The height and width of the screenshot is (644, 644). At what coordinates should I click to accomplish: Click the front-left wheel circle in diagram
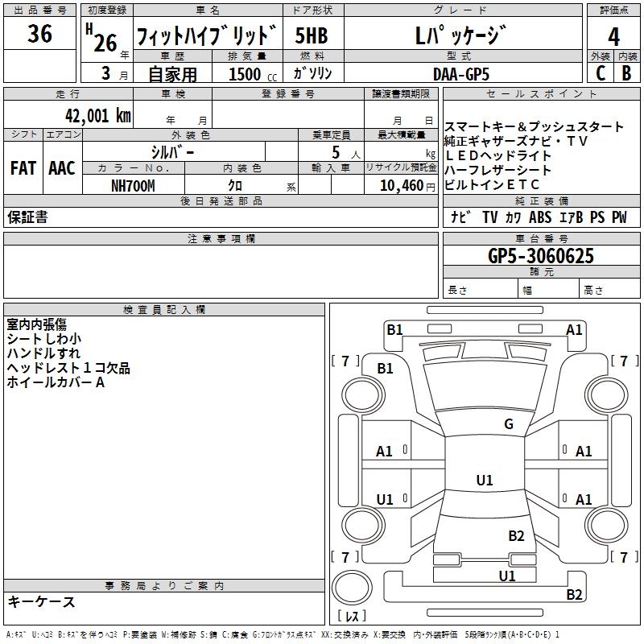(x=363, y=395)
